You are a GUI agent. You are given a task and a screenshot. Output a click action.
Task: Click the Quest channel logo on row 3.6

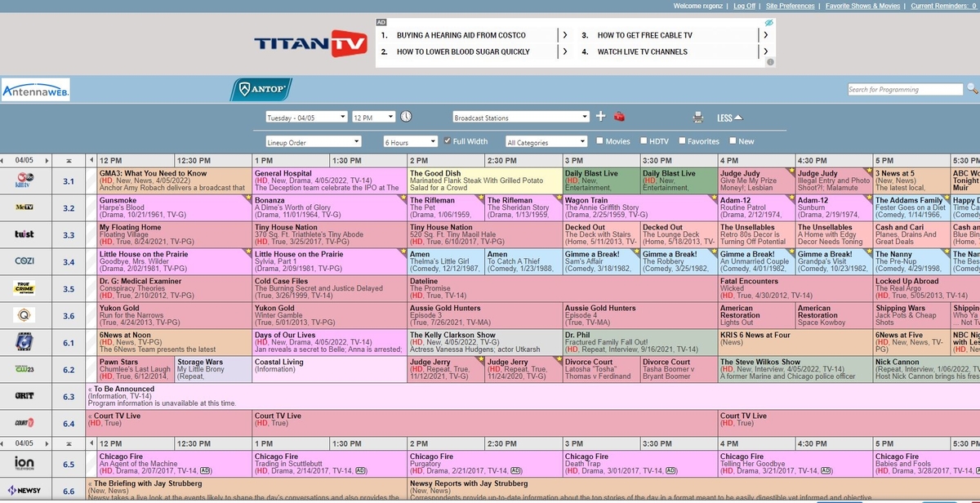(24, 315)
